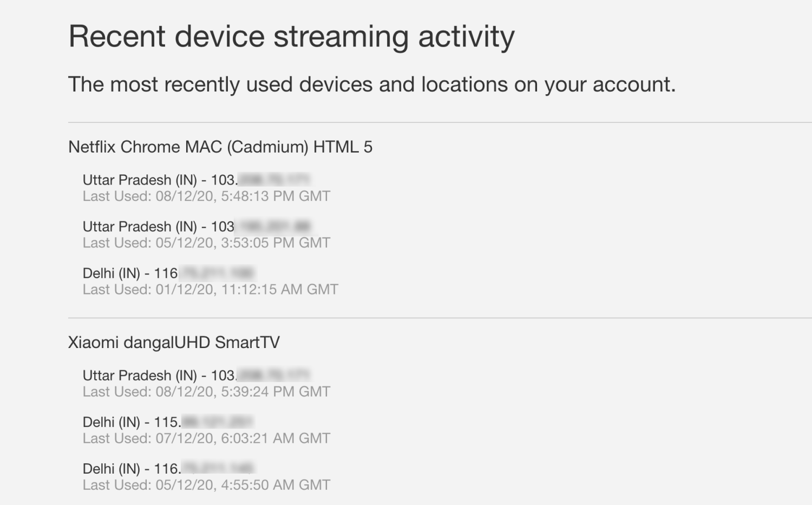Click Uttar Pradesh entry under Xiaomi SmartTV

197,375
